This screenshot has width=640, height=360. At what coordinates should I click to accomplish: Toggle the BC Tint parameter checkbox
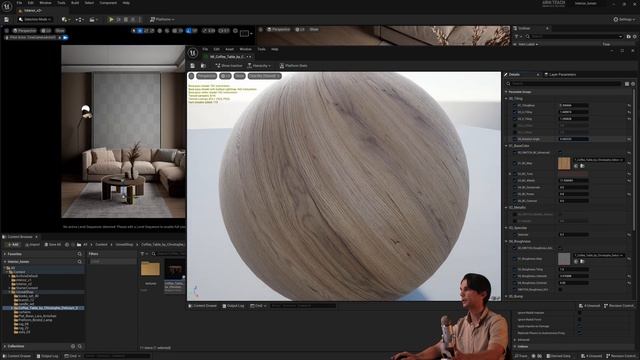pos(515,174)
